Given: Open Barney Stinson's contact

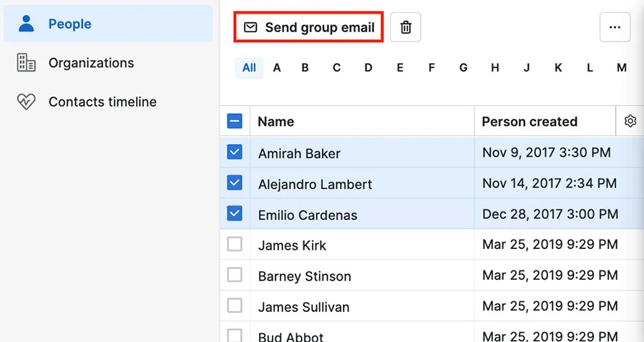Looking at the screenshot, I should pyautogui.click(x=304, y=276).
